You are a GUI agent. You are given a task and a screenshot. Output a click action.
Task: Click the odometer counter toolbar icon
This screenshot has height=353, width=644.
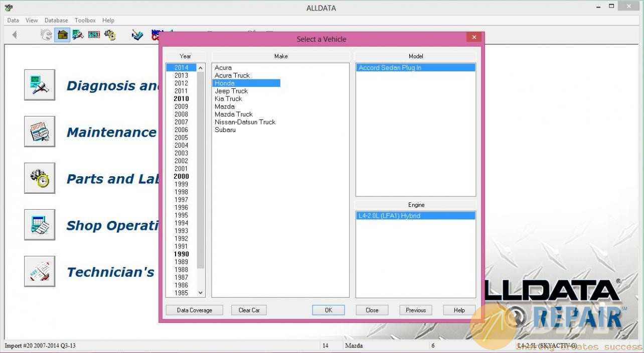[x=94, y=35]
